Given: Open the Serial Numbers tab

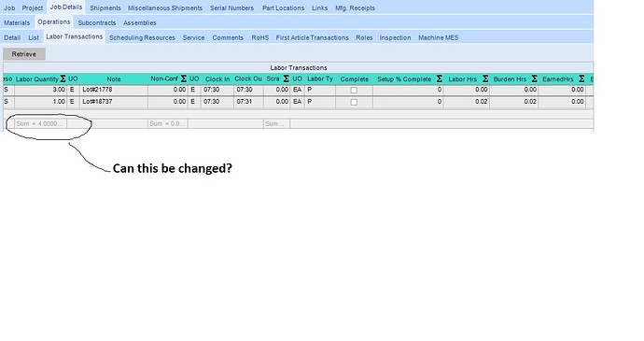Looking at the screenshot, I should coord(231,7).
